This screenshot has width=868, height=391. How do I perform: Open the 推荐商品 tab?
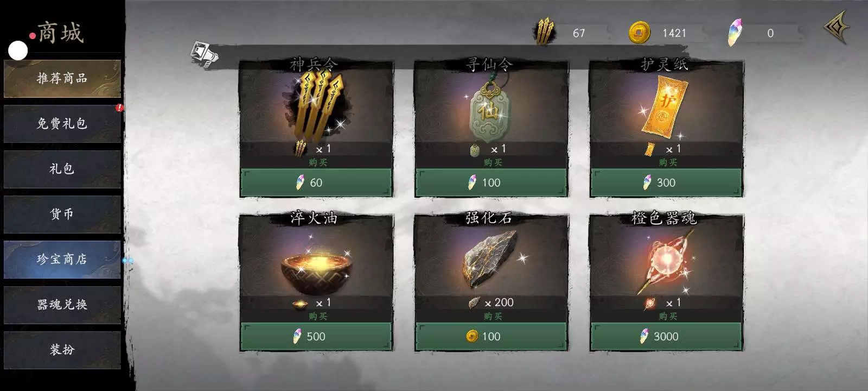point(62,78)
